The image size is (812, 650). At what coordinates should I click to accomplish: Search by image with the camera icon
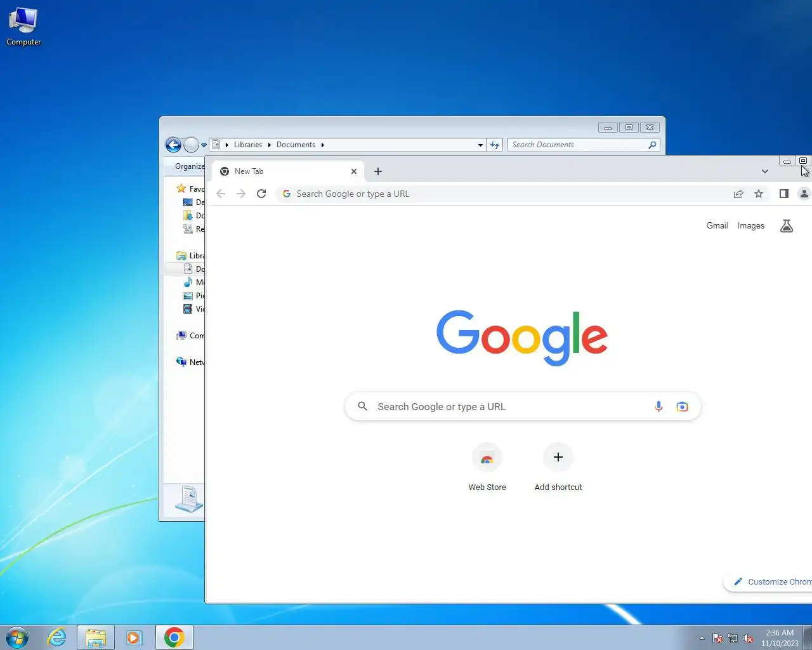(x=682, y=407)
